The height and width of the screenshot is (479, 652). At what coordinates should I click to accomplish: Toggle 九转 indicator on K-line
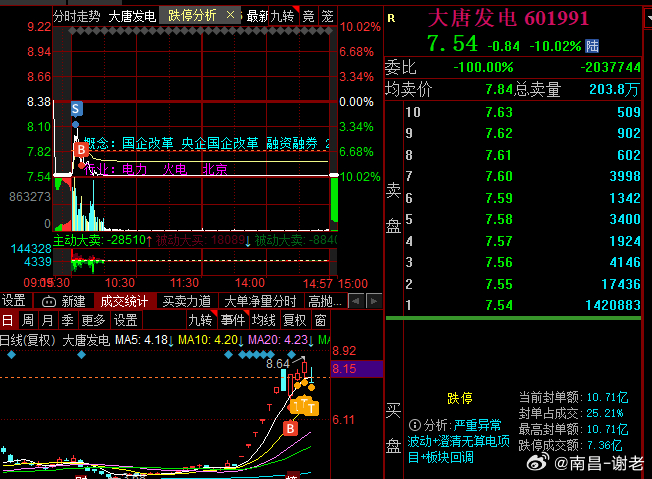click(200, 320)
